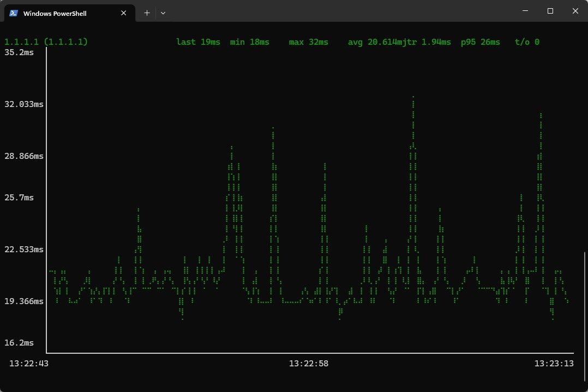
Task: Expand the new tab profile dropdown
Action: (163, 13)
